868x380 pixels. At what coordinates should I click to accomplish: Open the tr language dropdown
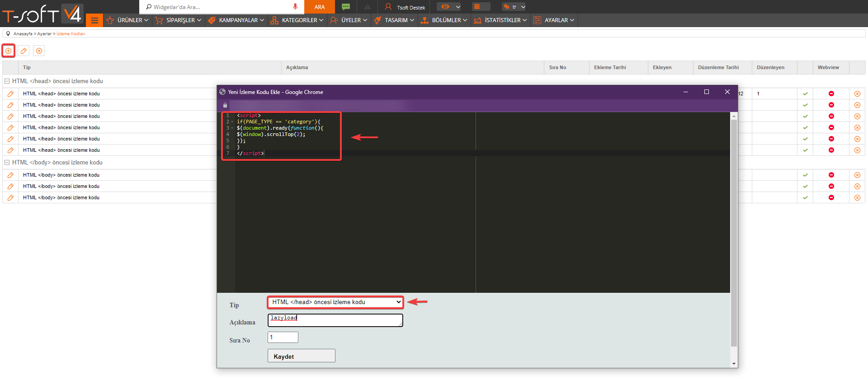[x=514, y=7]
